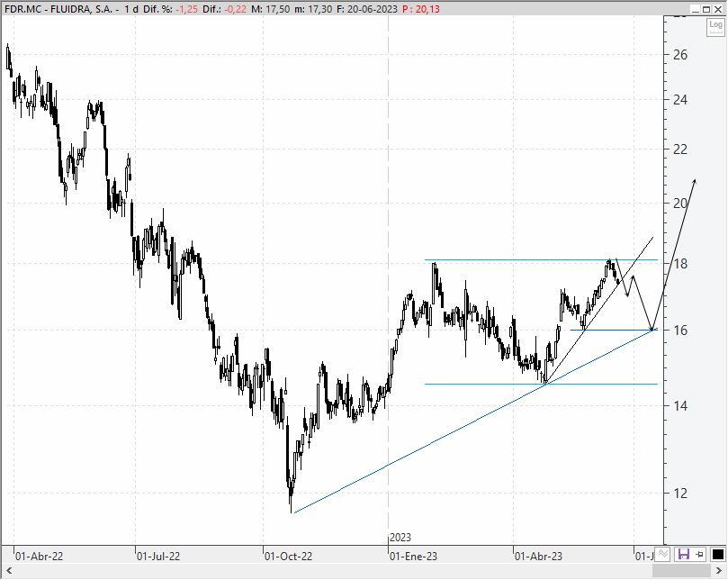Click the 18 price axis label
This screenshot has height=580, width=728.
tap(680, 264)
